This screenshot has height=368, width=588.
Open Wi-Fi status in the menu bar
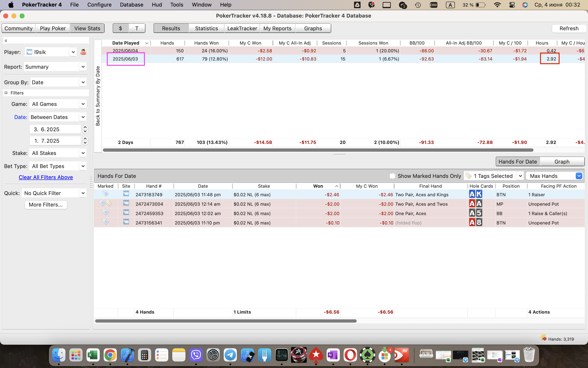pos(497,5)
